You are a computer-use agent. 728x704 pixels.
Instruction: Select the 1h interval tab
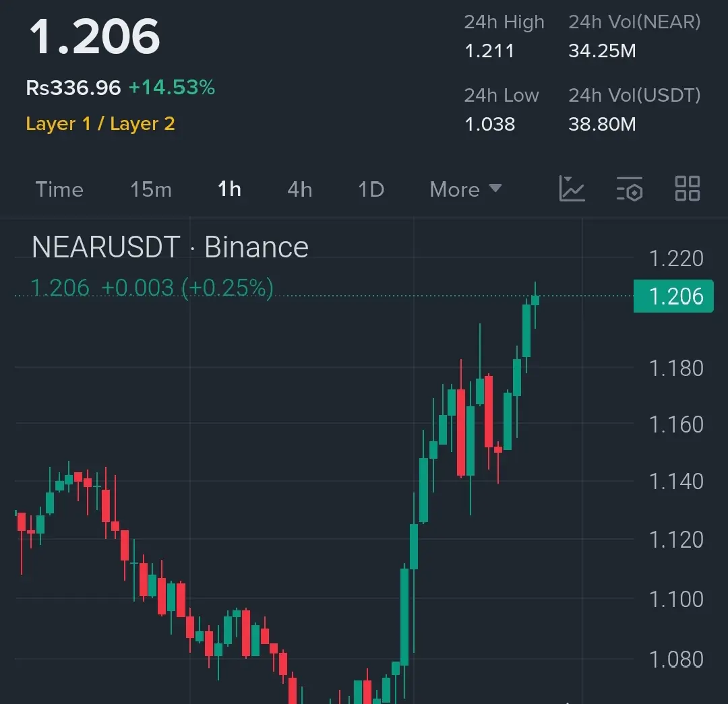click(229, 189)
